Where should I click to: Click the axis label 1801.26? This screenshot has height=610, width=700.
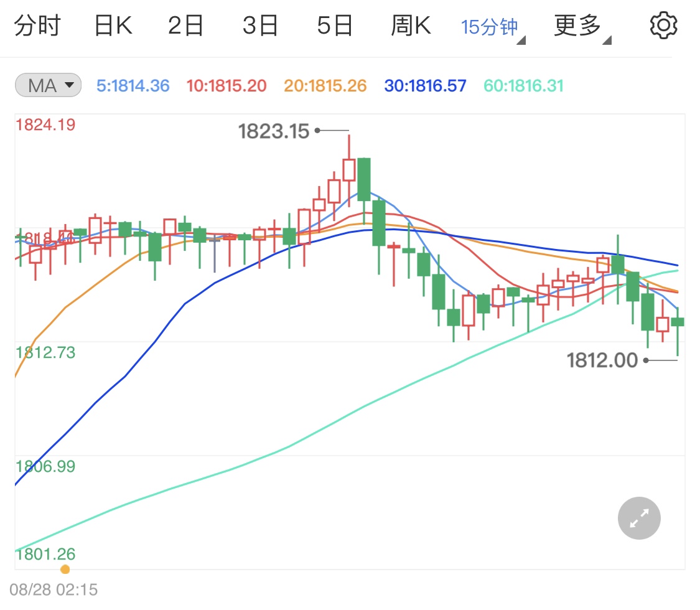(x=45, y=554)
